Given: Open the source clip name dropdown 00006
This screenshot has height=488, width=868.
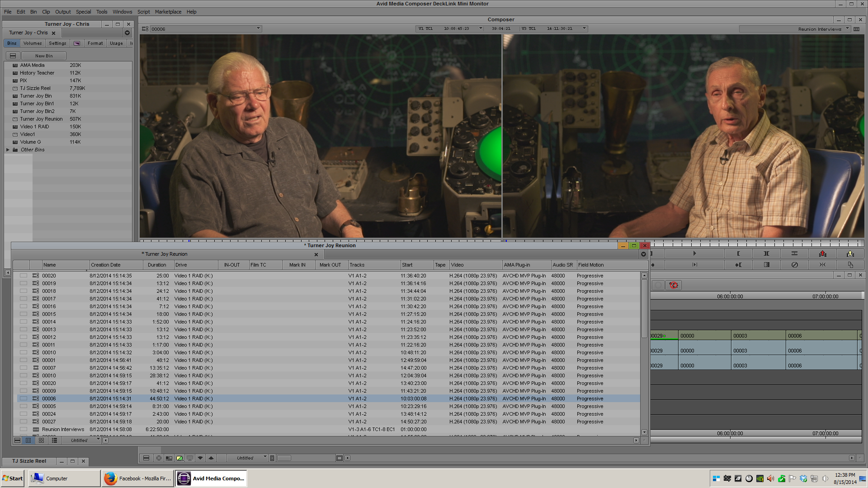Looking at the screenshot, I should click(x=258, y=28).
